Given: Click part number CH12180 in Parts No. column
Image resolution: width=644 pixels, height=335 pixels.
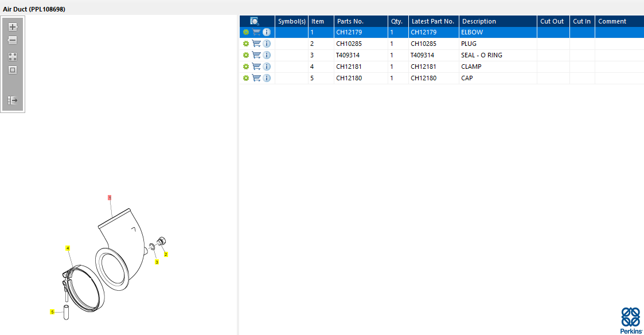Looking at the screenshot, I should 349,78.
